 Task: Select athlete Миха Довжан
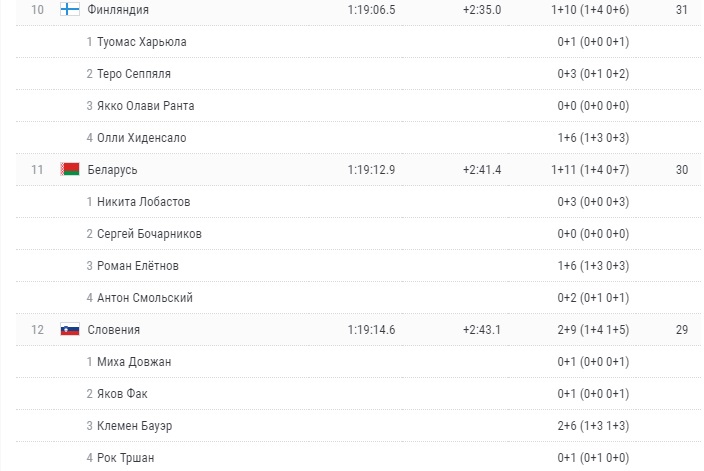[134, 362]
